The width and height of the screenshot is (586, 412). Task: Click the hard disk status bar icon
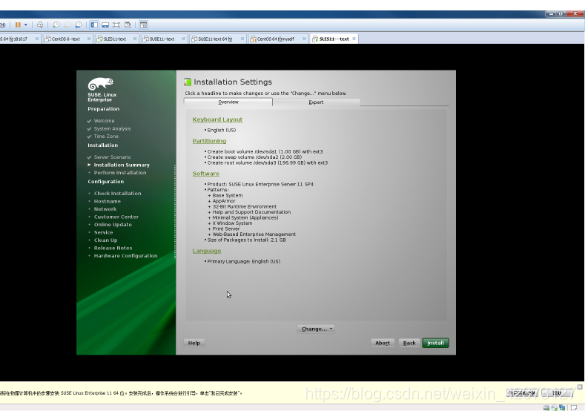(546, 408)
